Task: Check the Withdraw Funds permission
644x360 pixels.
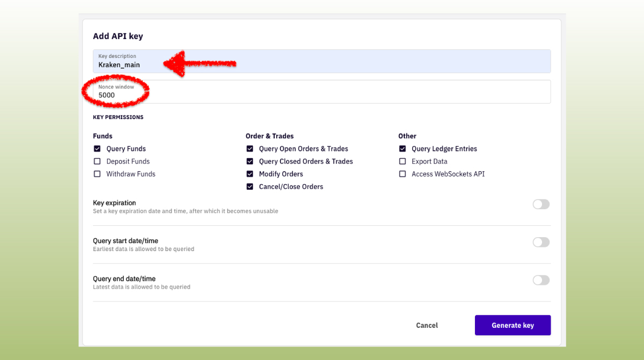Action: [97, 174]
